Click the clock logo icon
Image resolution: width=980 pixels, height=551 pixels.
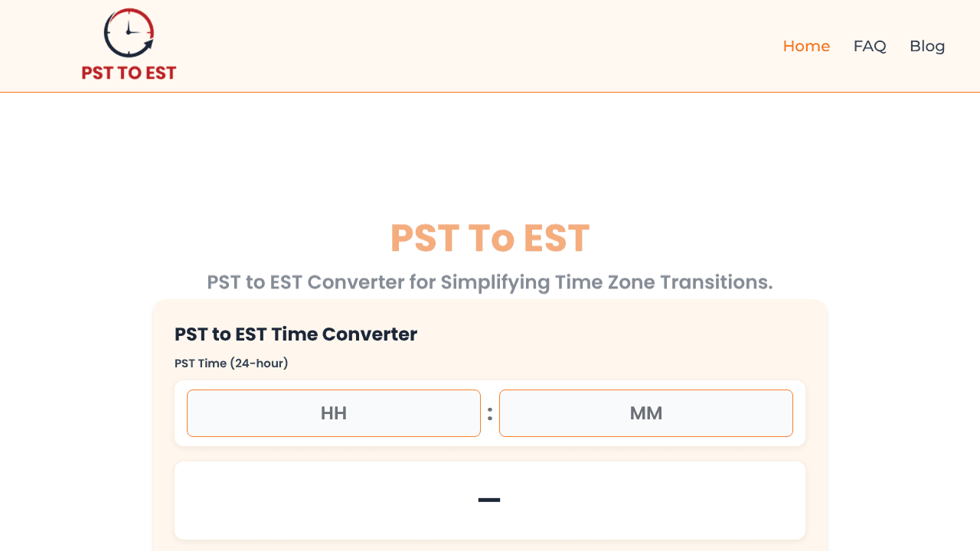coord(129,33)
